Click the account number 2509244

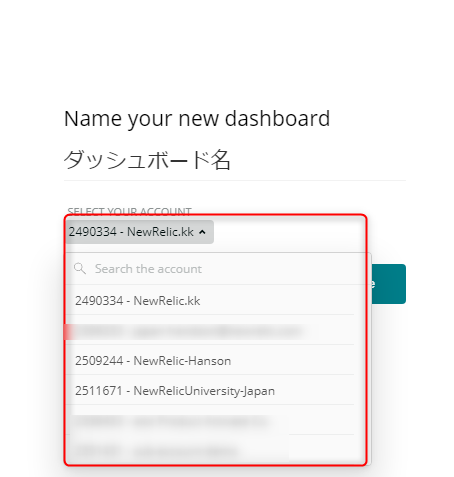(99, 361)
